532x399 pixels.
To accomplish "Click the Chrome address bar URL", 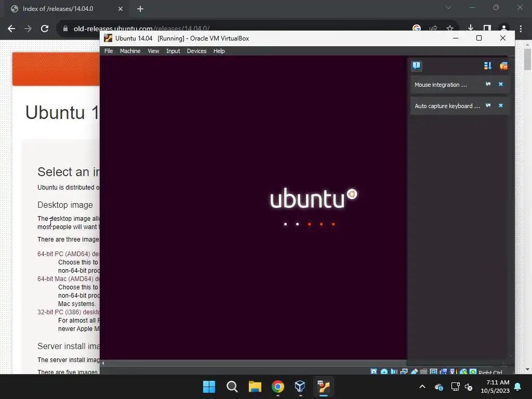I will point(141,29).
